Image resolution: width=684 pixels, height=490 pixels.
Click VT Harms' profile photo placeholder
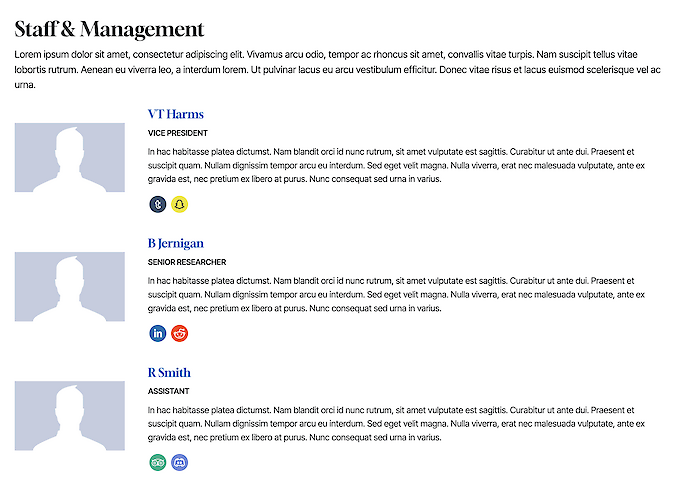[70, 158]
